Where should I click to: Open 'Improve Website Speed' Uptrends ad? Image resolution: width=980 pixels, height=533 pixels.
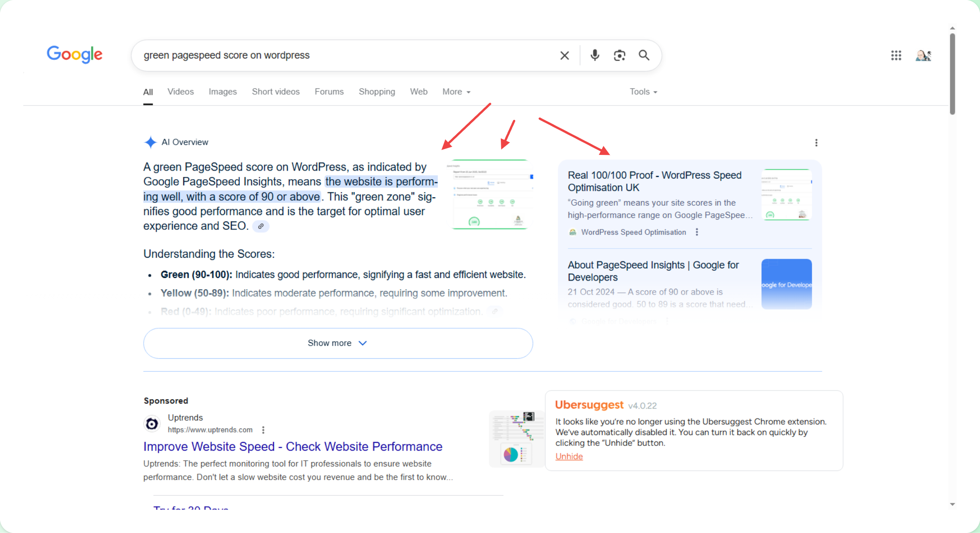coord(293,446)
